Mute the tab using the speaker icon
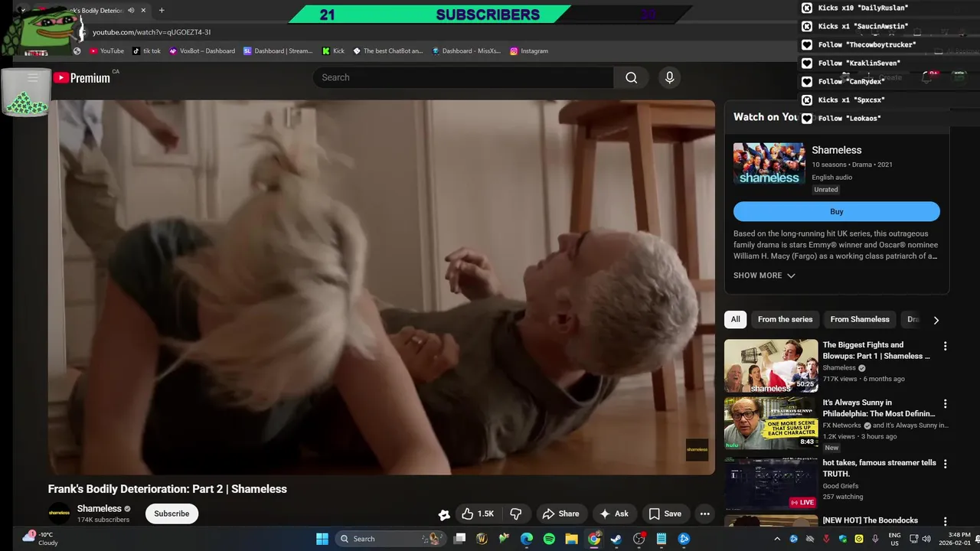The image size is (980, 551). pos(131,11)
